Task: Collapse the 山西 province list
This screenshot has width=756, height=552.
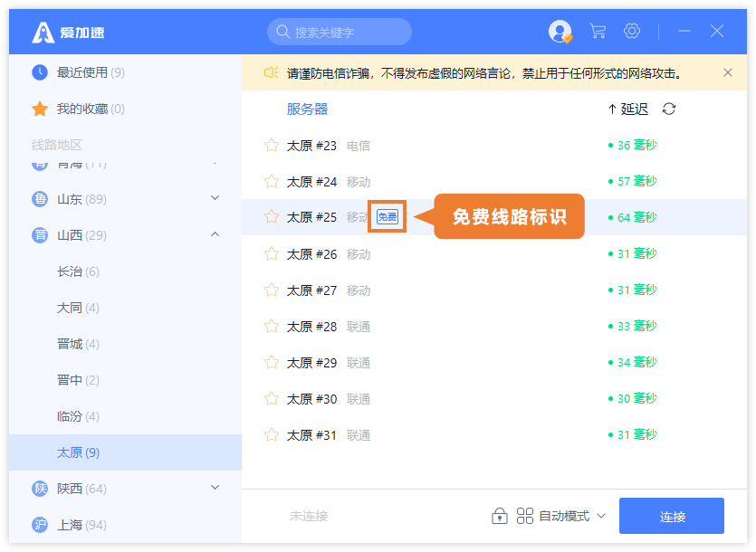Action: click(x=215, y=234)
